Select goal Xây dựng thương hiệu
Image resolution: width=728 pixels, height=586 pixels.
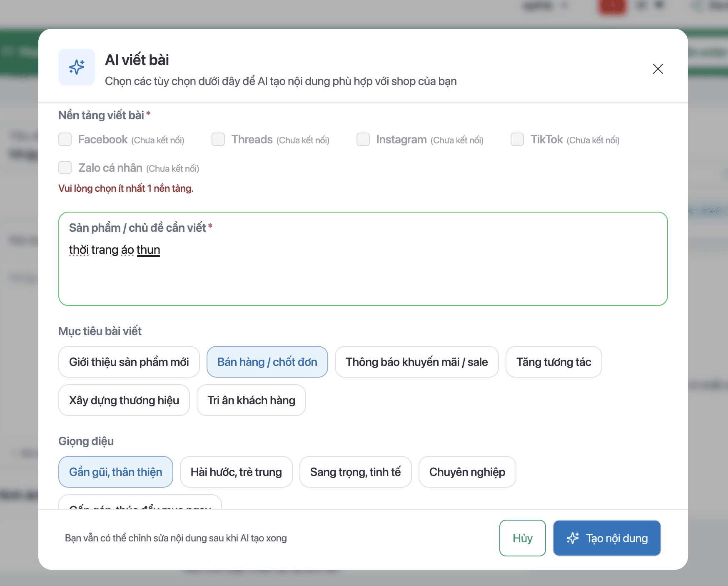click(124, 400)
